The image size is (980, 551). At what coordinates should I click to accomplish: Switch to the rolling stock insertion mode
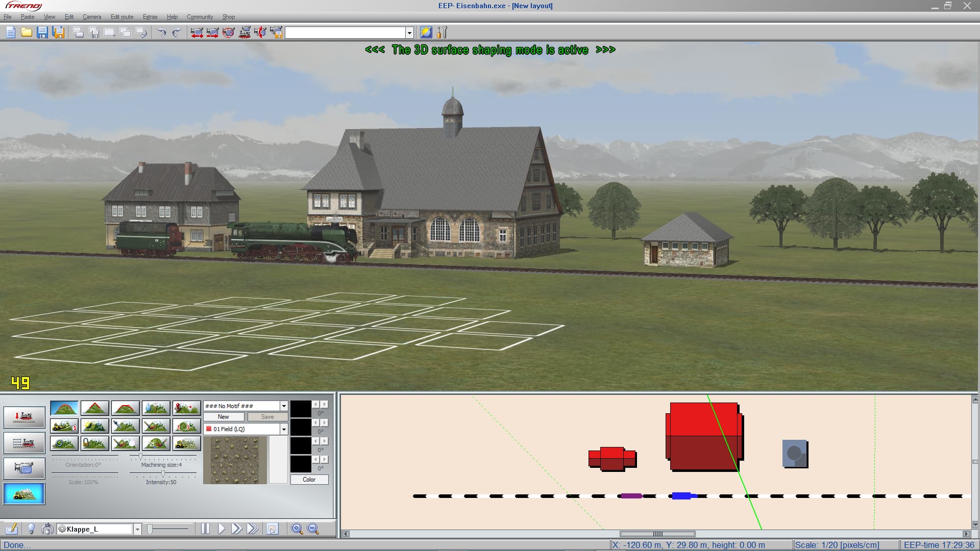(24, 416)
